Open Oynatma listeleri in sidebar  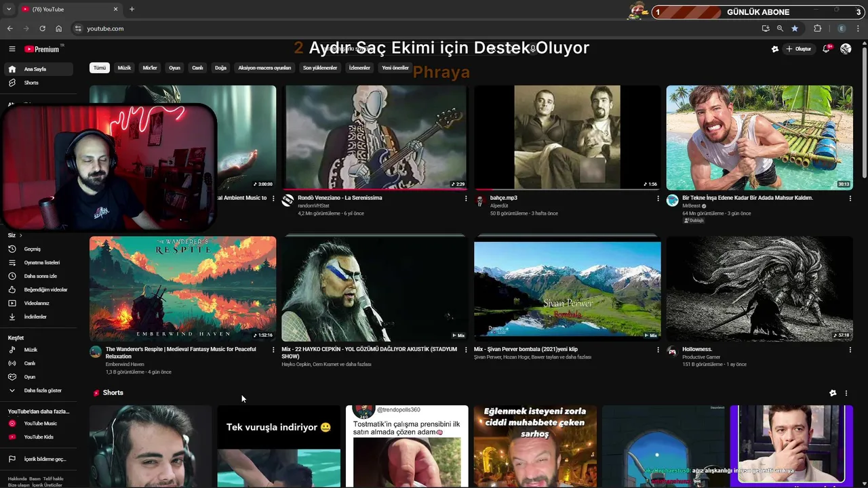coord(39,262)
